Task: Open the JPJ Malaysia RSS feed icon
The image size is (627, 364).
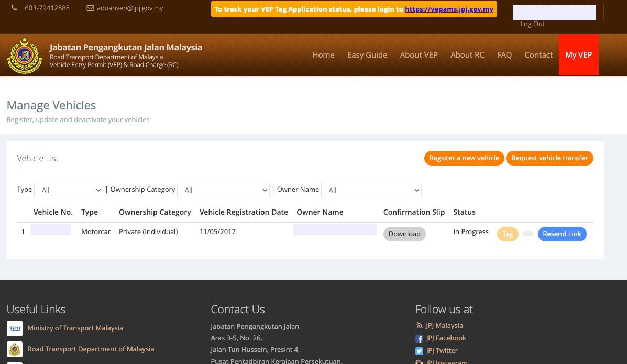Action: click(419, 326)
